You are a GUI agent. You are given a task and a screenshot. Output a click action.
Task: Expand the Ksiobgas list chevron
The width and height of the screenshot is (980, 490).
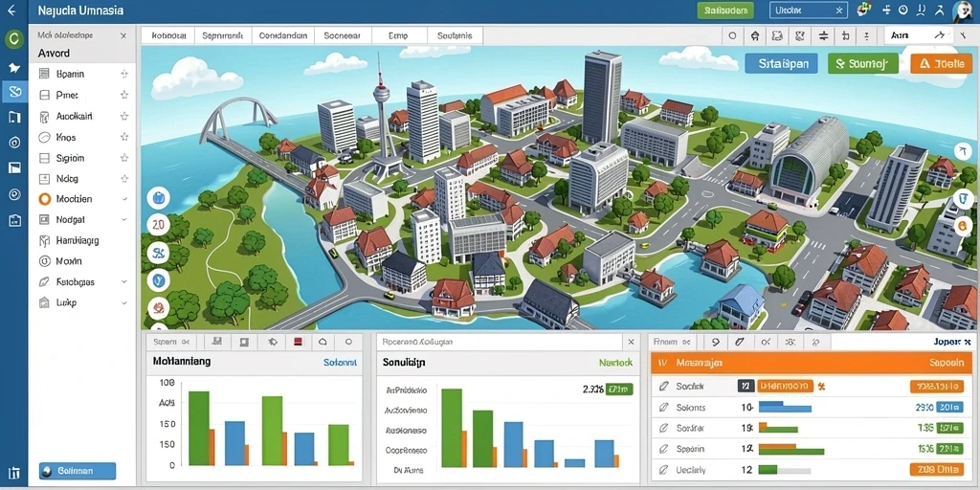point(124,282)
